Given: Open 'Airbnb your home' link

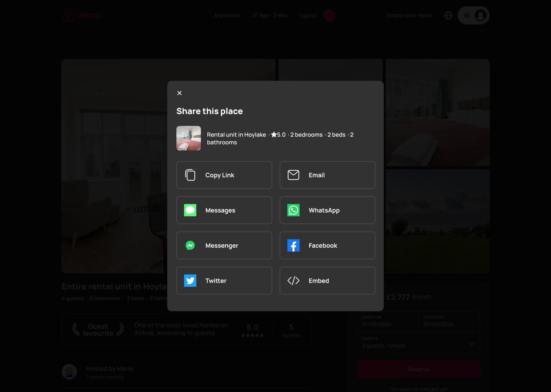Looking at the screenshot, I should tap(409, 15).
